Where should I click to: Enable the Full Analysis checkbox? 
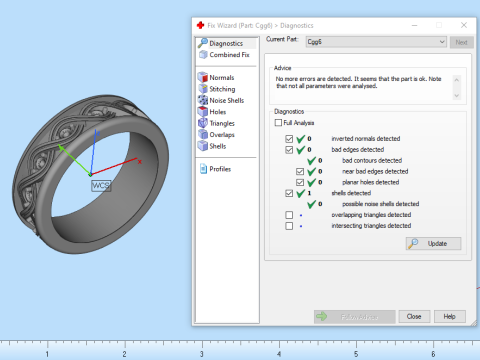pos(278,123)
